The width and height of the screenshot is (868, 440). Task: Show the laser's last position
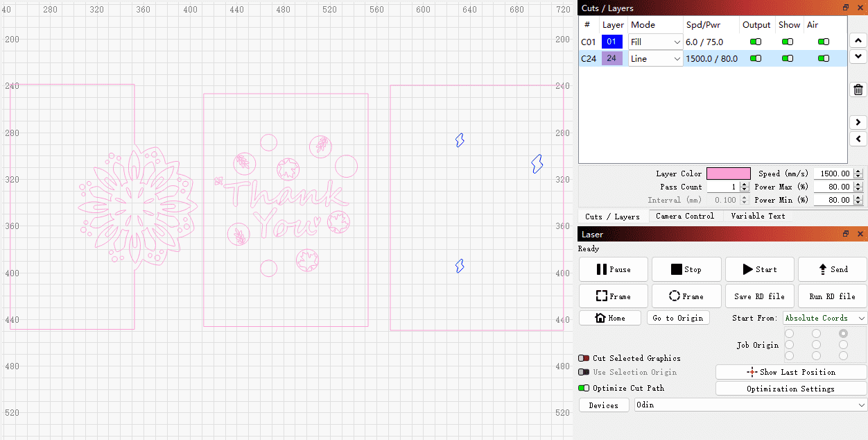click(x=791, y=372)
